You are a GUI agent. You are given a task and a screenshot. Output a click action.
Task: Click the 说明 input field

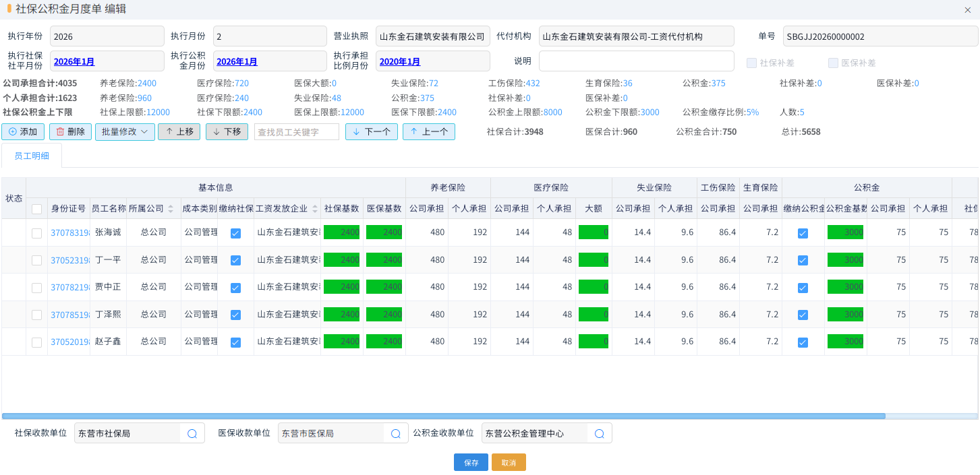(x=636, y=61)
